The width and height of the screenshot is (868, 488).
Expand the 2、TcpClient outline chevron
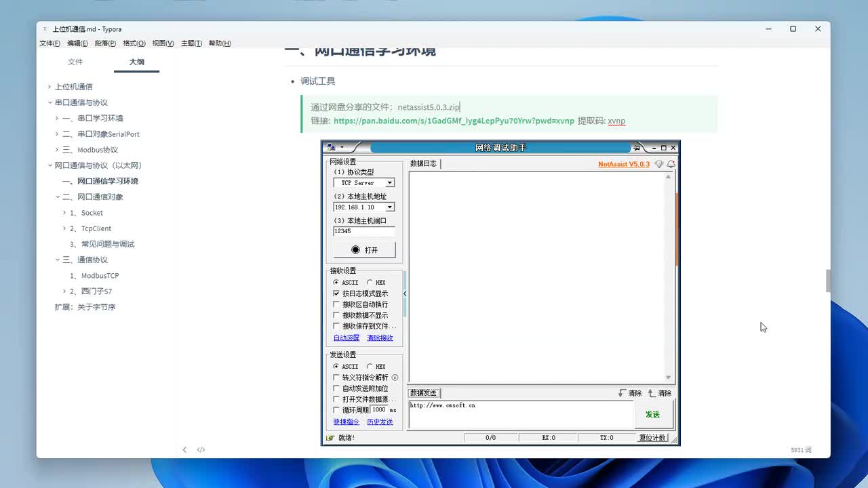coord(64,228)
